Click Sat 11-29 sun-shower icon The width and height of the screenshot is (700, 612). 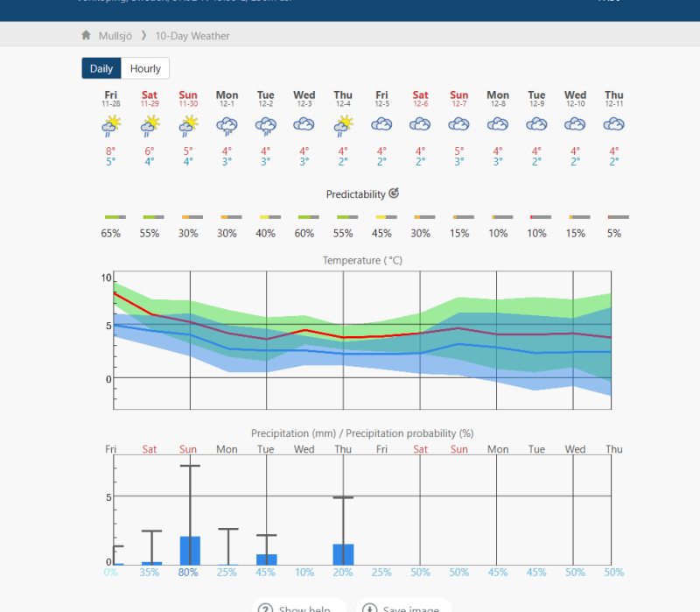pos(150,125)
